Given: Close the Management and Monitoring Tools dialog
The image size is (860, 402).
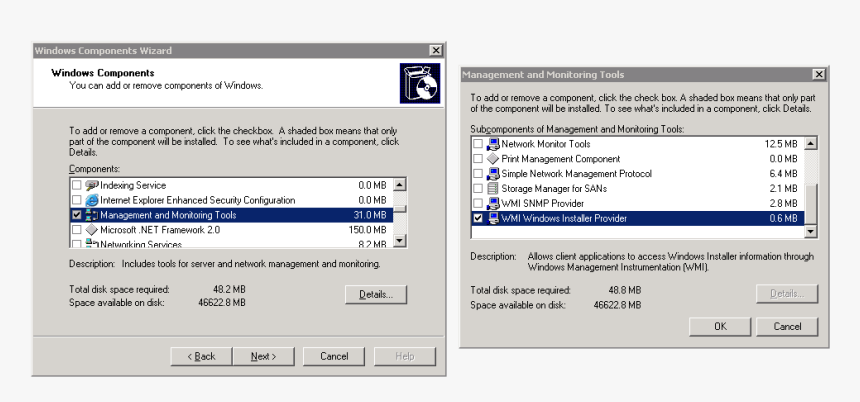Looking at the screenshot, I should coord(819,75).
